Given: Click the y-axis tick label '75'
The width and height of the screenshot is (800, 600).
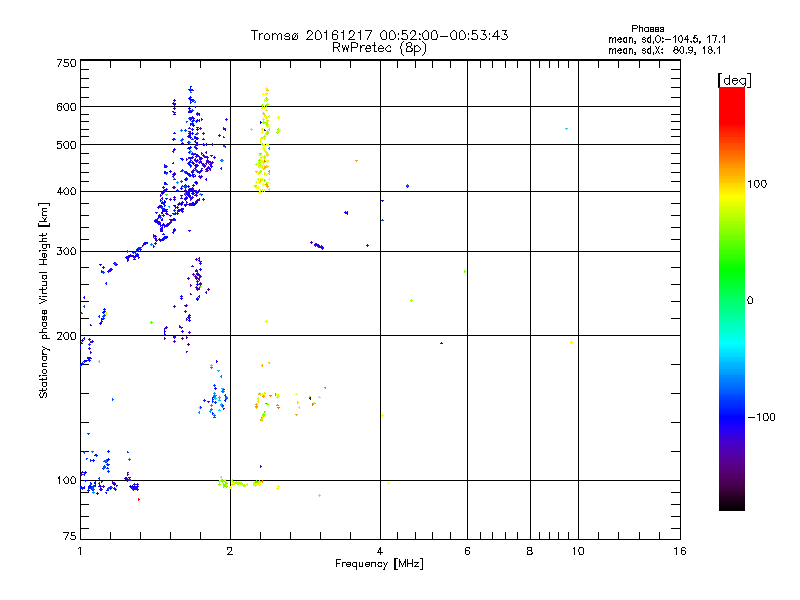Looking at the screenshot, I should click(70, 536).
